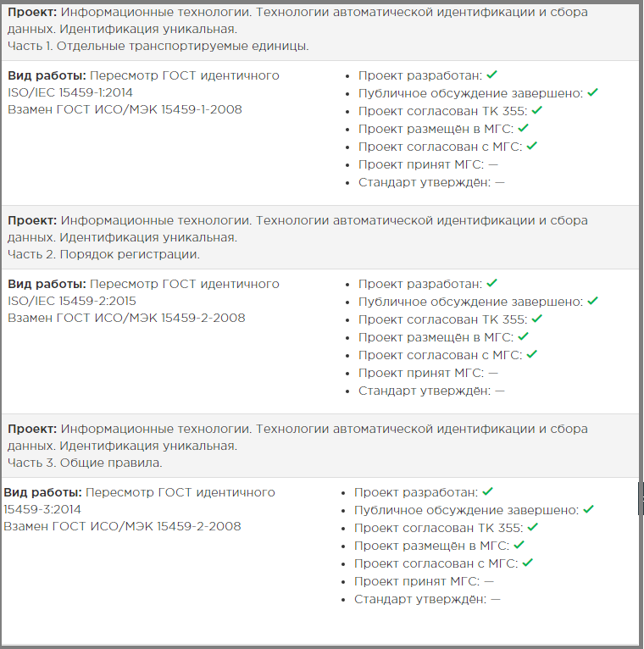Click Часть 3 'Проект согласован ТК 355' checkmark

click(533, 527)
